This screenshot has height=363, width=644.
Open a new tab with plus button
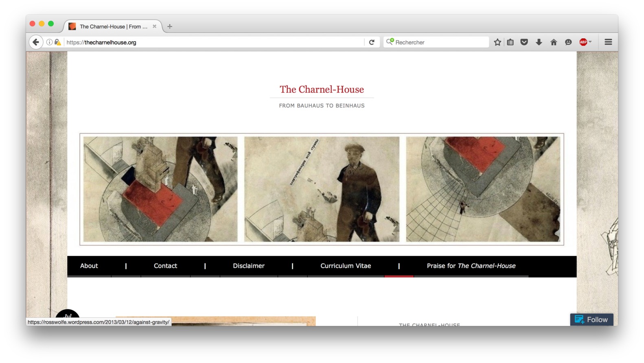point(170,26)
